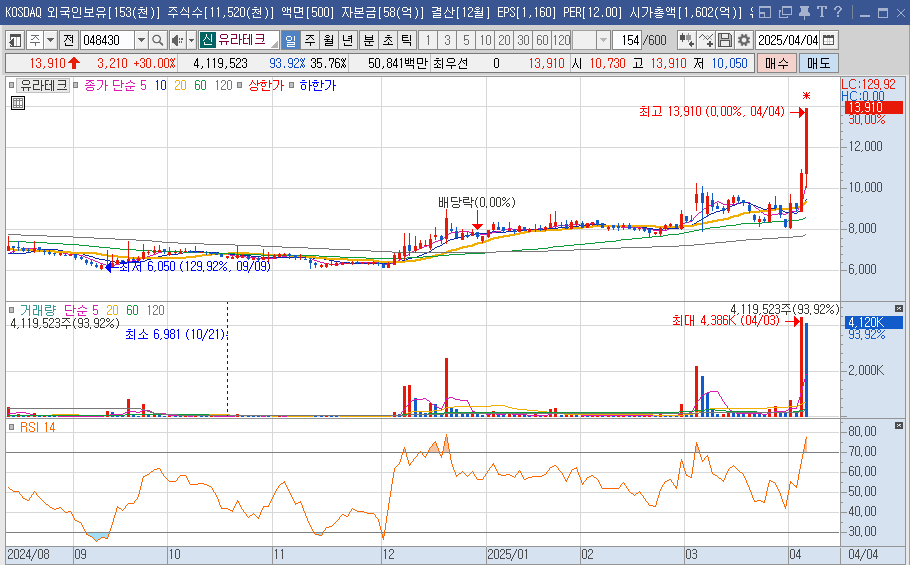The width and height of the screenshot is (910, 565).
Task: Select the 3 interval button
Action: pos(447,40)
